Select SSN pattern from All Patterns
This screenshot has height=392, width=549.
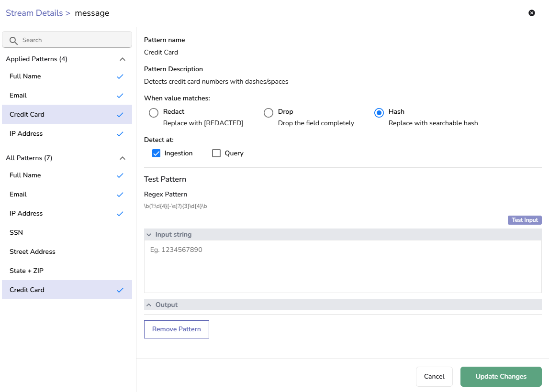coord(16,233)
